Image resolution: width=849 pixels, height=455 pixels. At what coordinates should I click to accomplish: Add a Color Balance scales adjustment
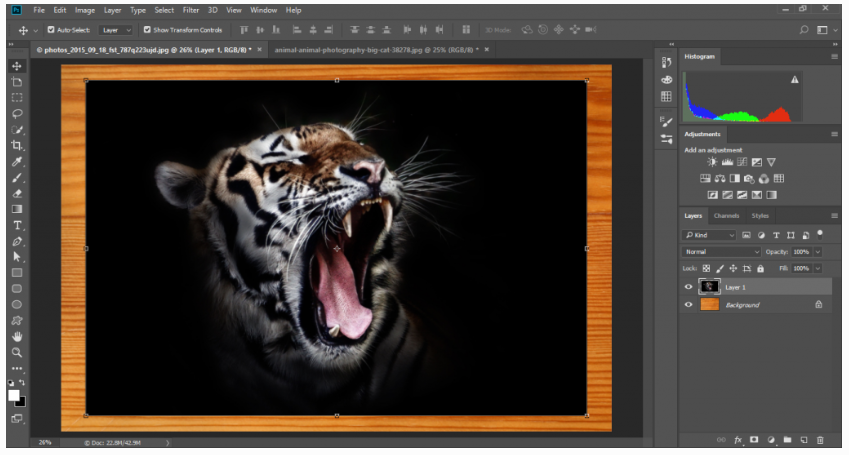[720, 178]
